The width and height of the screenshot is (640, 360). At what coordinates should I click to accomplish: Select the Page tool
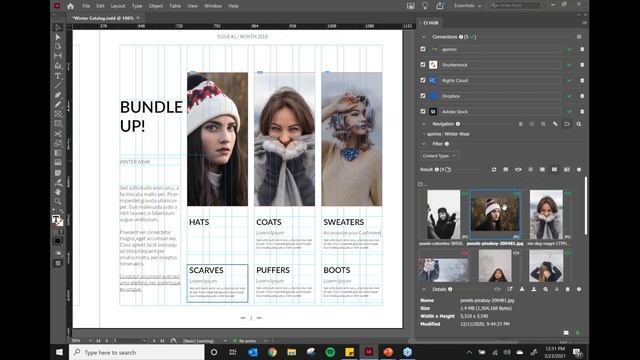point(58,47)
